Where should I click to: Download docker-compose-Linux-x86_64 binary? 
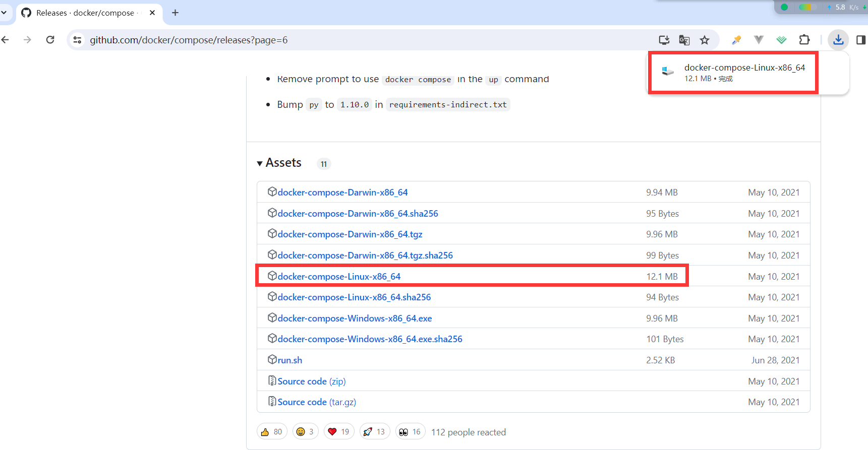pos(339,277)
